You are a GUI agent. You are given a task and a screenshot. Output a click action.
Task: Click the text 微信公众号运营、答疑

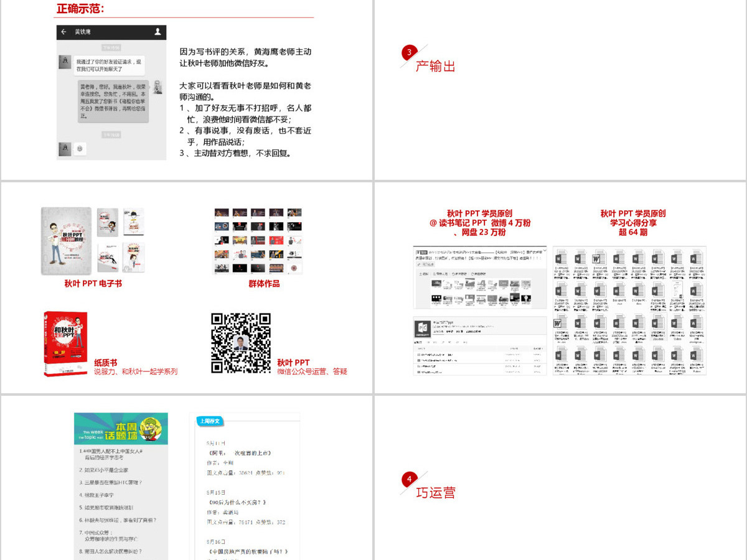coord(312,371)
